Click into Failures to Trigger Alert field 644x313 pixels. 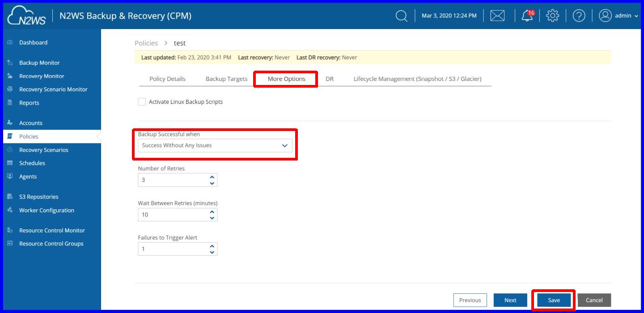[x=178, y=249]
